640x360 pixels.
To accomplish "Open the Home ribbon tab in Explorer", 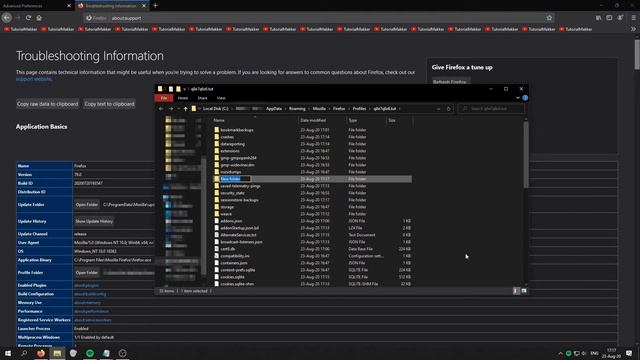I will coord(183,98).
